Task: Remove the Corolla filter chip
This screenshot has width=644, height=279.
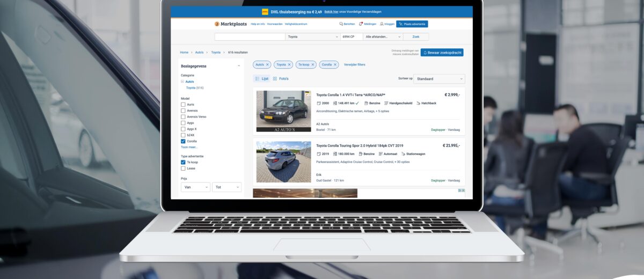Action: [x=335, y=64]
